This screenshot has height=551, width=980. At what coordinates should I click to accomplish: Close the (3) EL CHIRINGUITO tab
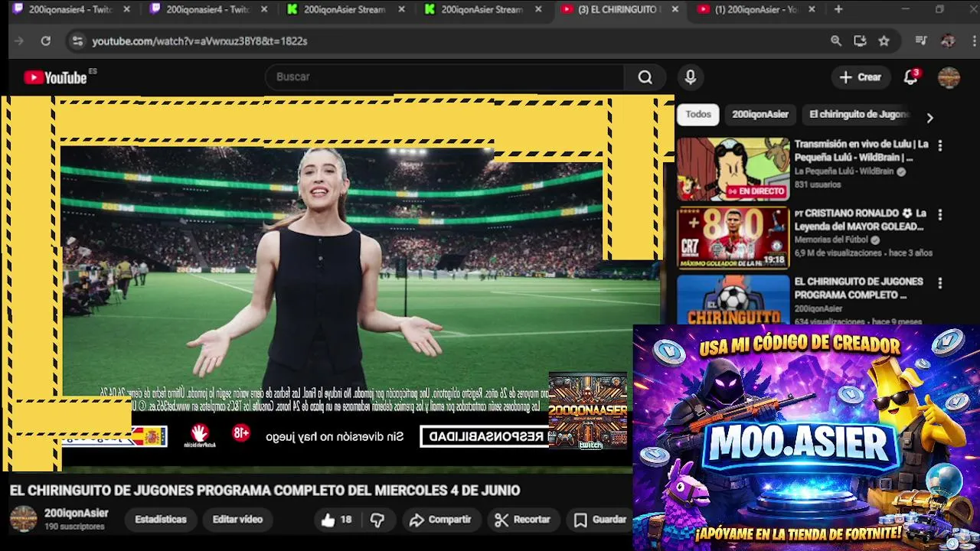tap(675, 9)
